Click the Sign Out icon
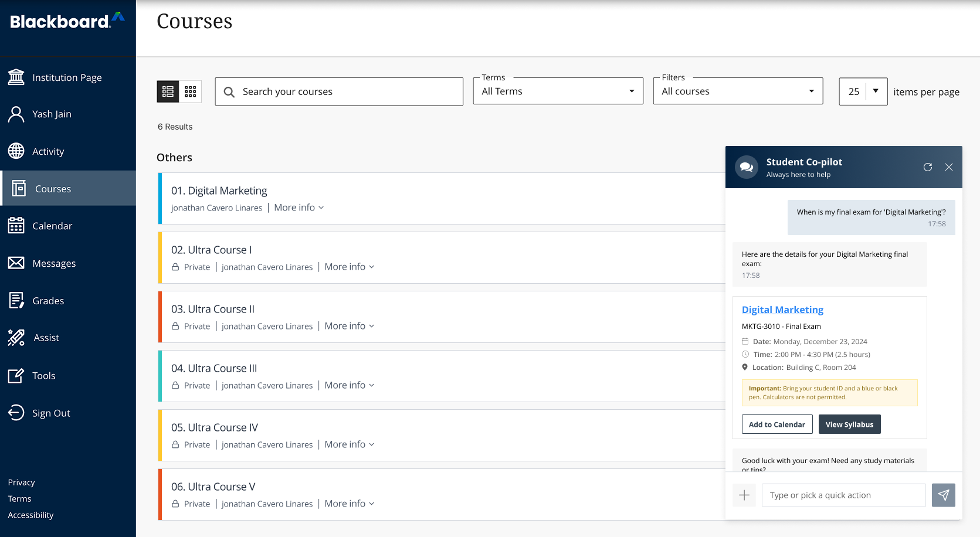Screen dimensions: 980x537 [16, 413]
